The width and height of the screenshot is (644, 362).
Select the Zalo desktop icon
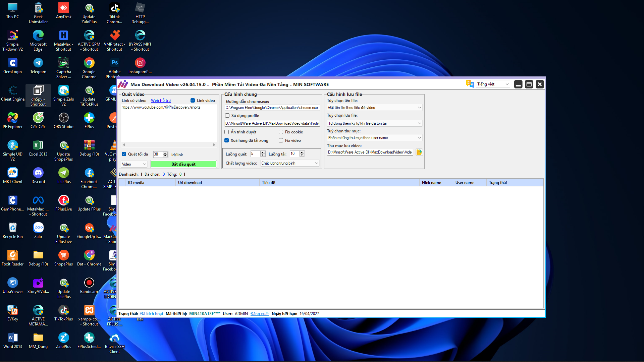(x=38, y=231)
